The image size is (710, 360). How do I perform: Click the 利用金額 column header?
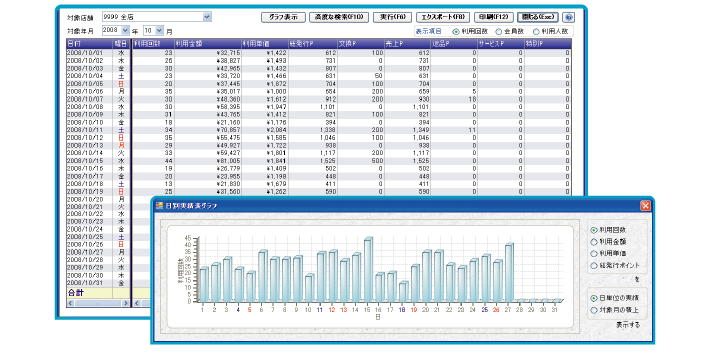click(x=208, y=44)
